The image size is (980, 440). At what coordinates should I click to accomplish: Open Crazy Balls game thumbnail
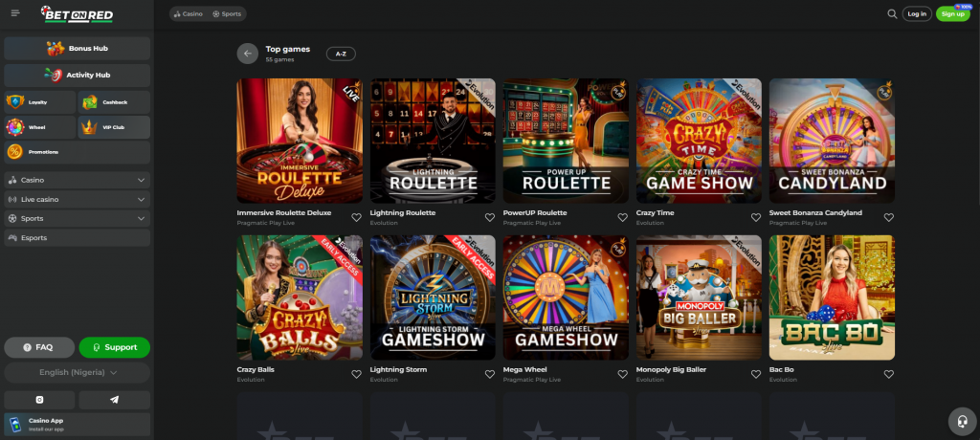300,297
